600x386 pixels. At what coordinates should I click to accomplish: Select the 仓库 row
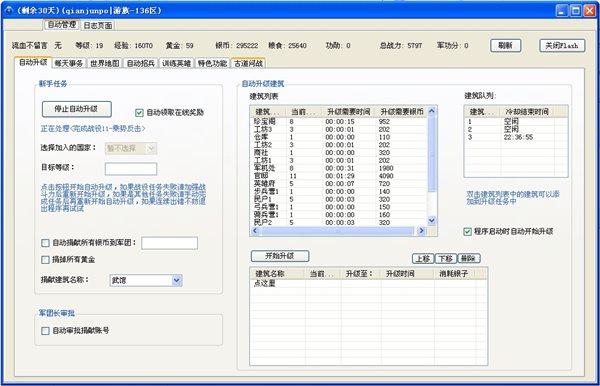pyautogui.click(x=339, y=137)
